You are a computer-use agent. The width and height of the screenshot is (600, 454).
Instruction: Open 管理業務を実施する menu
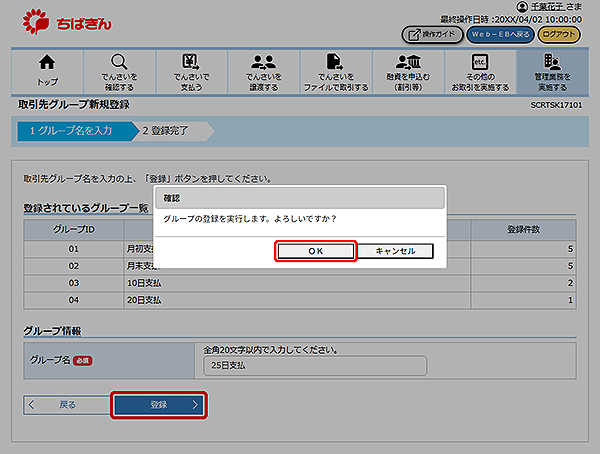pyautogui.click(x=553, y=72)
